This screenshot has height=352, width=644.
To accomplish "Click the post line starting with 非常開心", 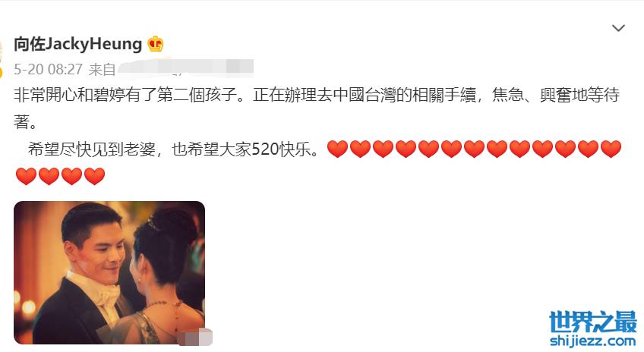I will [317, 95].
